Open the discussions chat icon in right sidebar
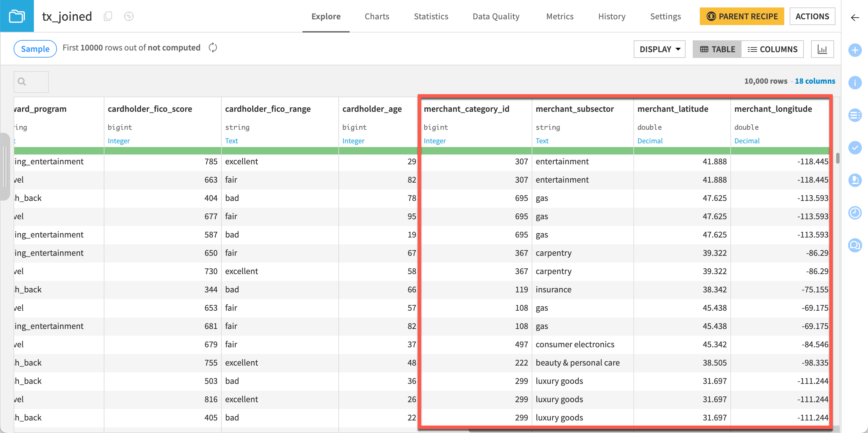 pos(855,245)
